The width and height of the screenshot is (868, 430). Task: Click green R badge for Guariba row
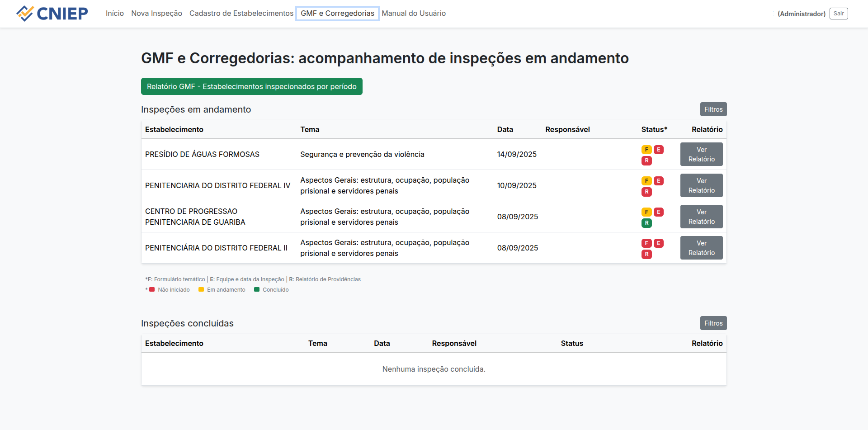[x=646, y=223]
